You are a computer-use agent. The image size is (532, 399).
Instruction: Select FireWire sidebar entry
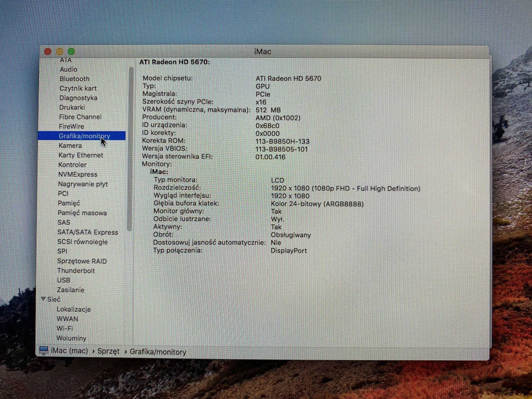coord(71,126)
